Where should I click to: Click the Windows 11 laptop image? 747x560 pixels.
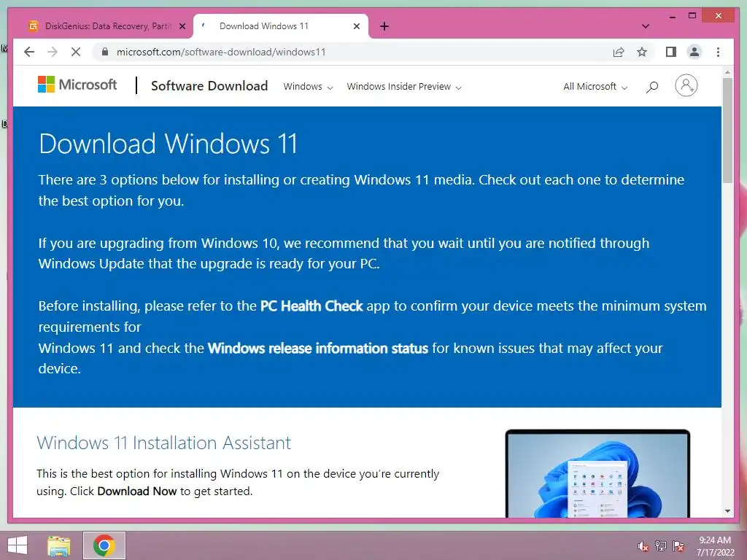pyautogui.click(x=597, y=473)
